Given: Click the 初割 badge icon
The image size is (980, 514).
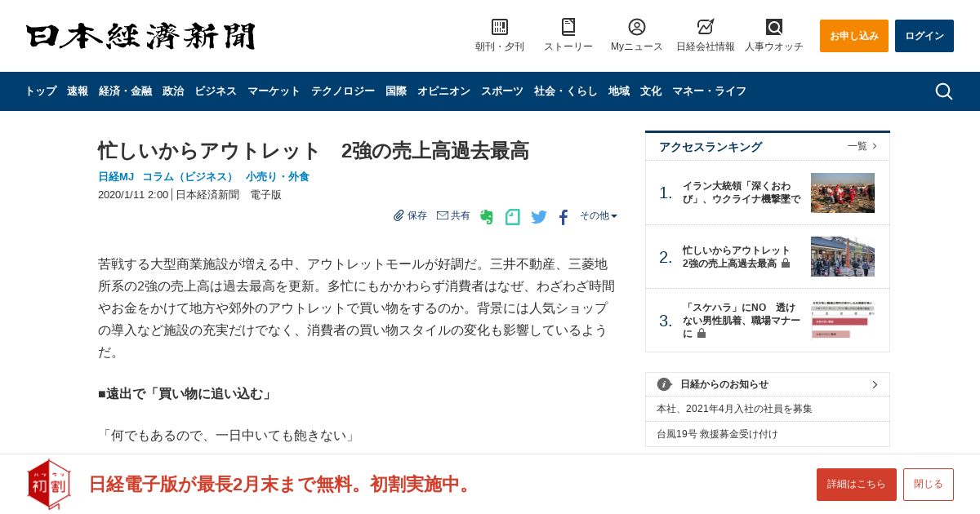Looking at the screenshot, I should (x=49, y=484).
